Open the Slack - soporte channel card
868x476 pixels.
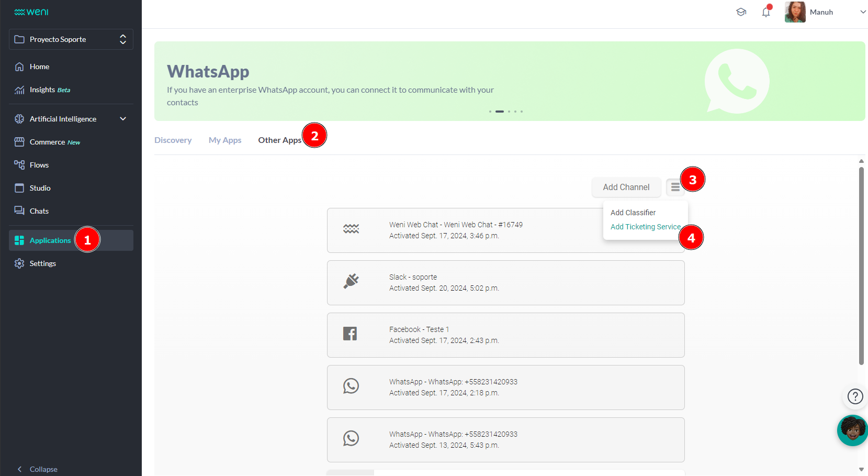pos(505,283)
